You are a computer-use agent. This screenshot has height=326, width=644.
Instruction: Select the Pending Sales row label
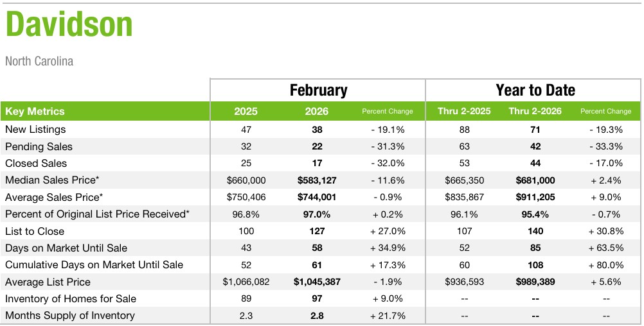39,146
